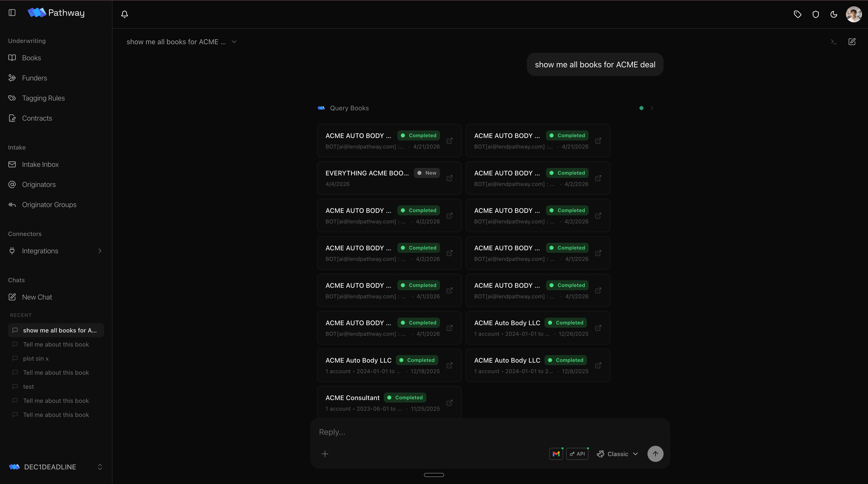The height and width of the screenshot is (484, 868).
Task: Open the EVERYTHING ACME BOO... book card
Action: tap(389, 178)
